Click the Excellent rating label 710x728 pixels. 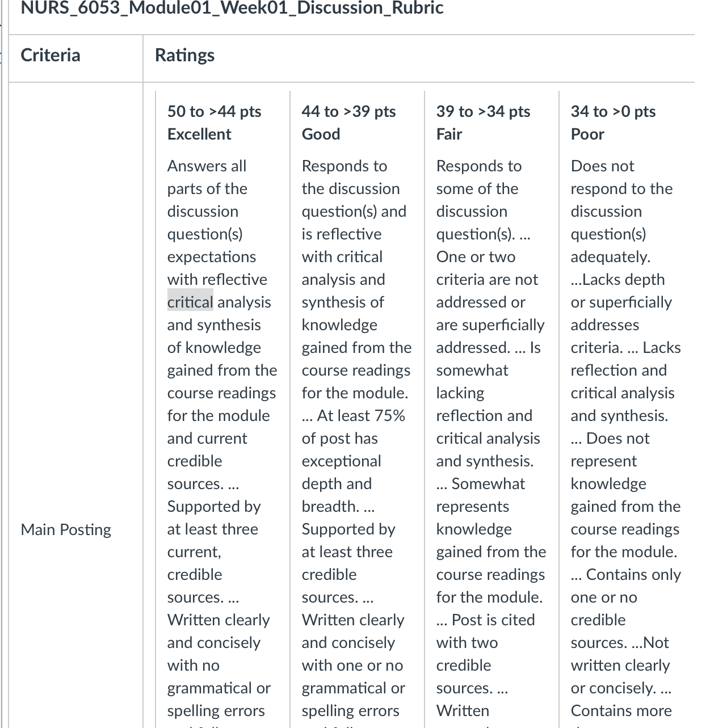199,134
